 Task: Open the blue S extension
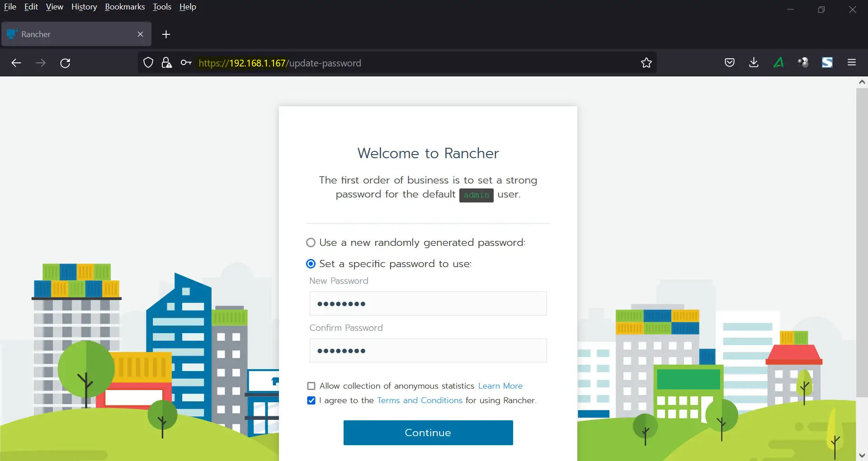click(x=827, y=63)
